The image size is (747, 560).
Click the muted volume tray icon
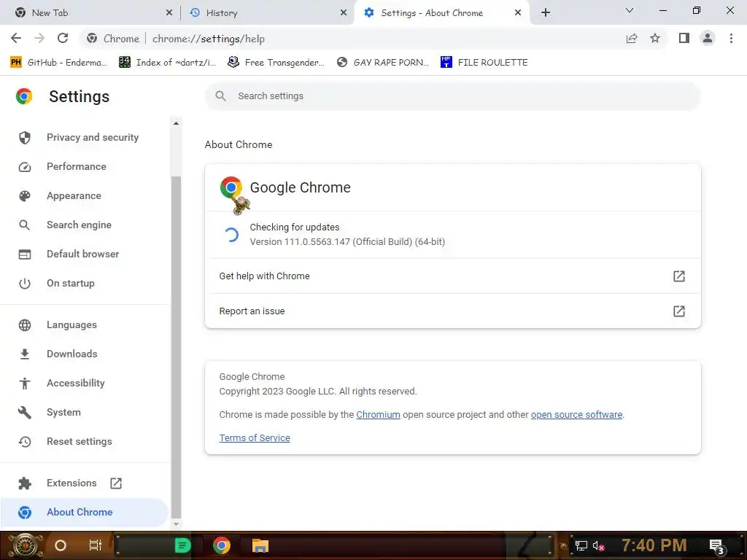598,545
